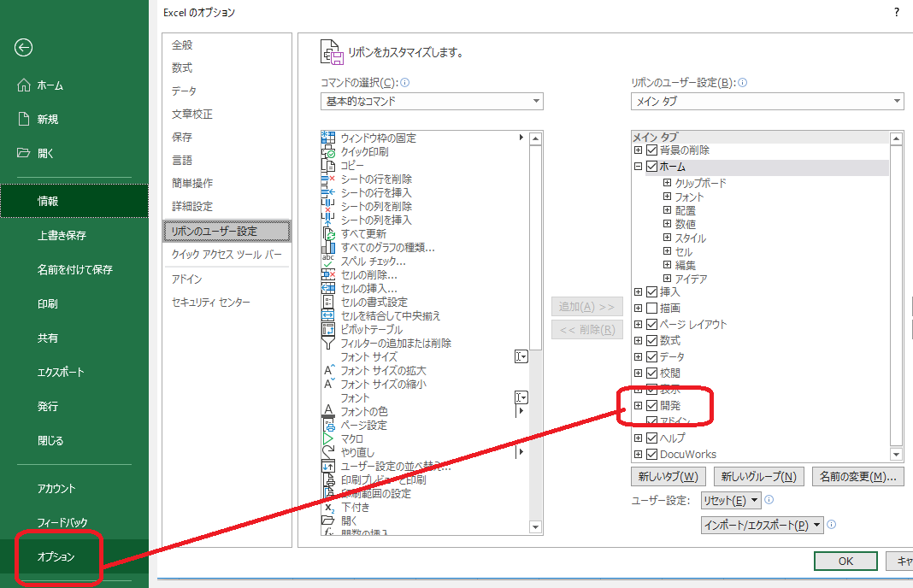Open the 全般 options category

coord(182,44)
